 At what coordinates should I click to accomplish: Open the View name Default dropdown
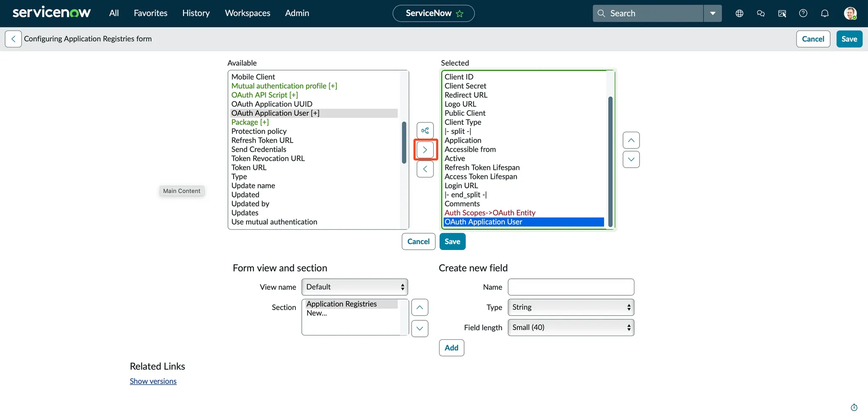tap(355, 287)
